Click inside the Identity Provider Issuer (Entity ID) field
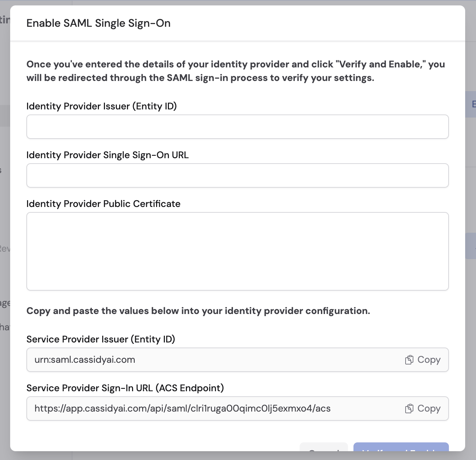 click(237, 127)
